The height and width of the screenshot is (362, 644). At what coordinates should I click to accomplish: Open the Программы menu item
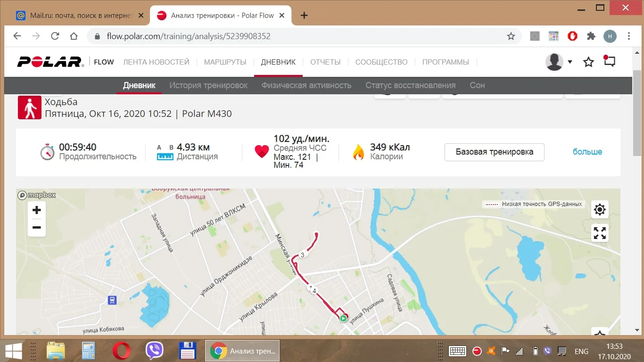446,62
